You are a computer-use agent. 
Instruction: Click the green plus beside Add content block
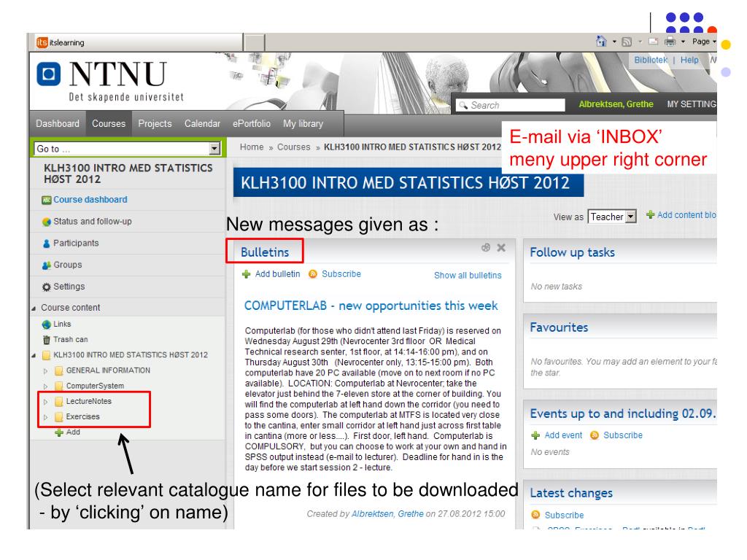[x=650, y=215]
